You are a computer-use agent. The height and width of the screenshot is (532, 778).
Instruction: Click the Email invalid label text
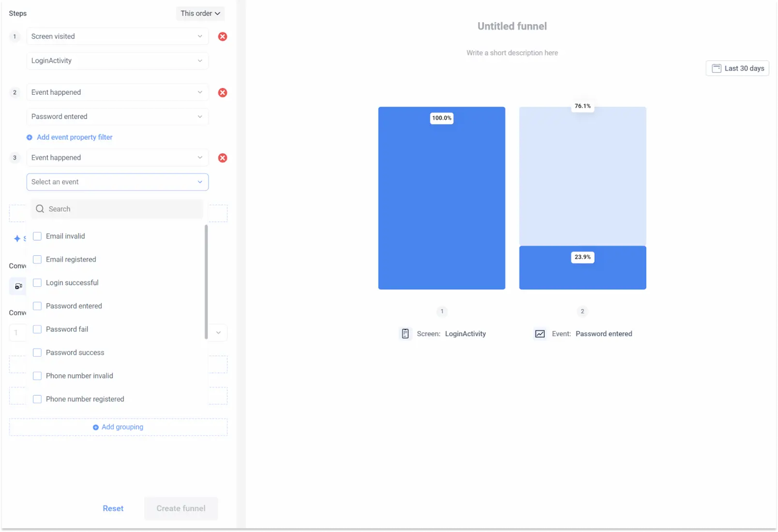click(65, 236)
